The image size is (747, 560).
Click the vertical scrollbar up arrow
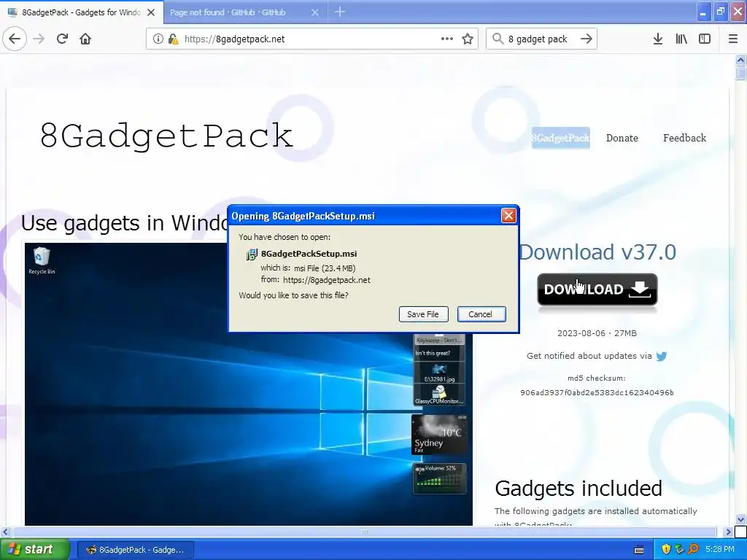[740, 61]
